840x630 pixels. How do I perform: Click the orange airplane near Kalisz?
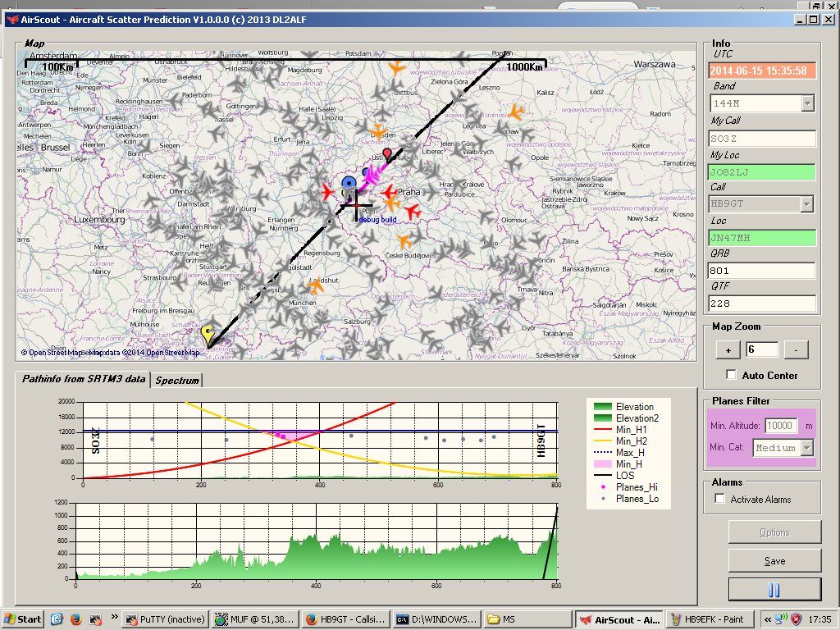[515, 112]
